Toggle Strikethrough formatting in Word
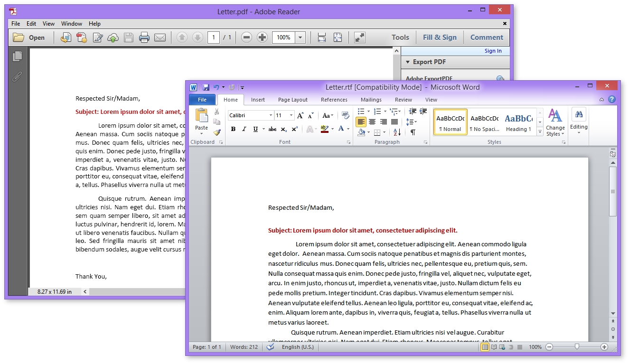629x364 pixels. [x=272, y=129]
